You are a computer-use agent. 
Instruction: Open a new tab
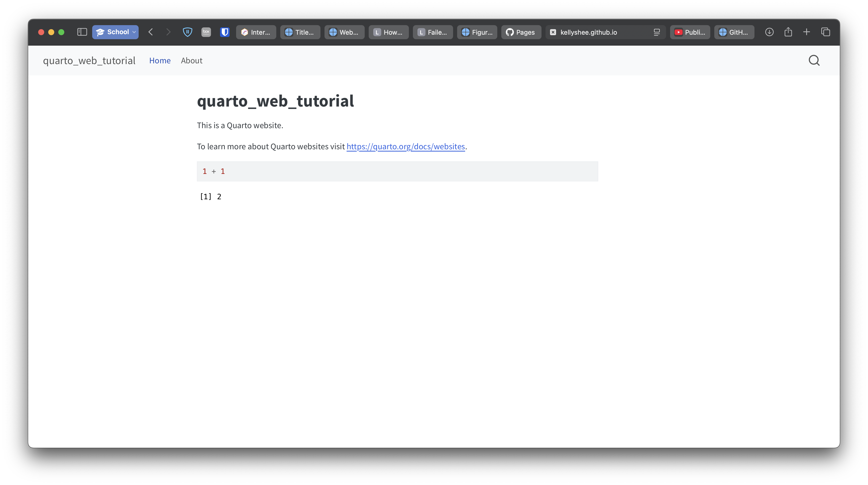coord(806,32)
